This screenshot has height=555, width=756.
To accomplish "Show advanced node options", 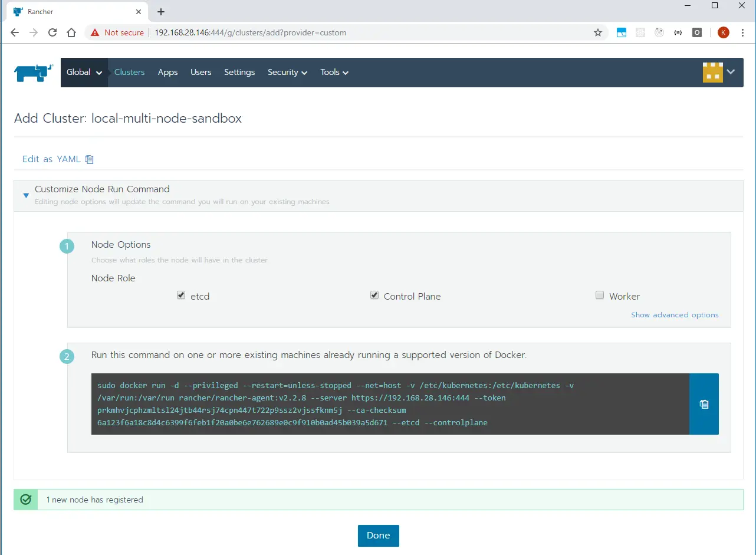I will (675, 315).
